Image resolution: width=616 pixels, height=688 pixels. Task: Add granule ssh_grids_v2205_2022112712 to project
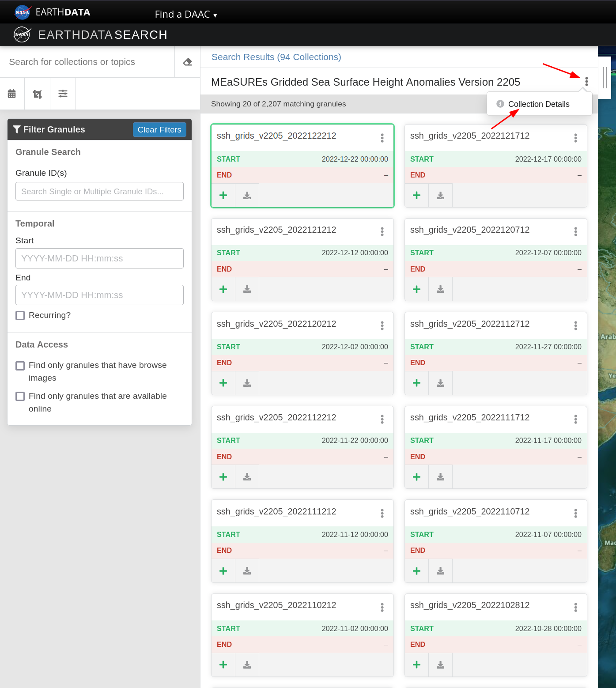click(x=416, y=383)
